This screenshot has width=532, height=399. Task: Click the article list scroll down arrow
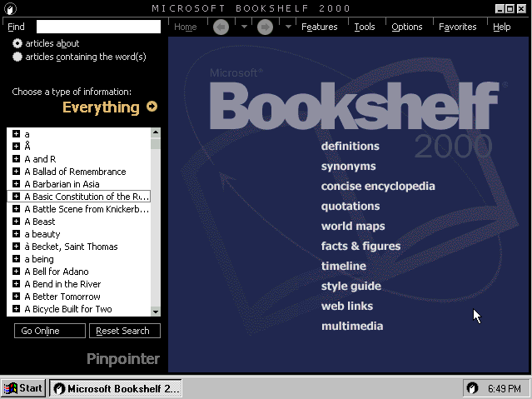click(x=155, y=312)
